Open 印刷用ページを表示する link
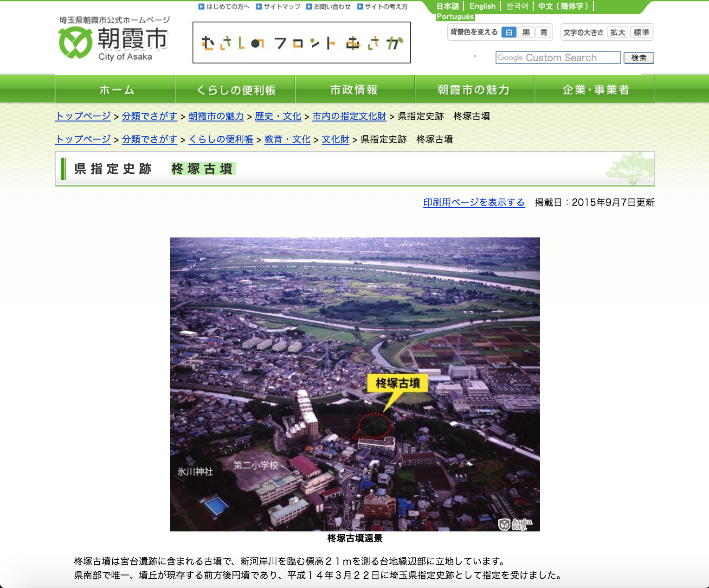709x588 pixels. pos(474,202)
